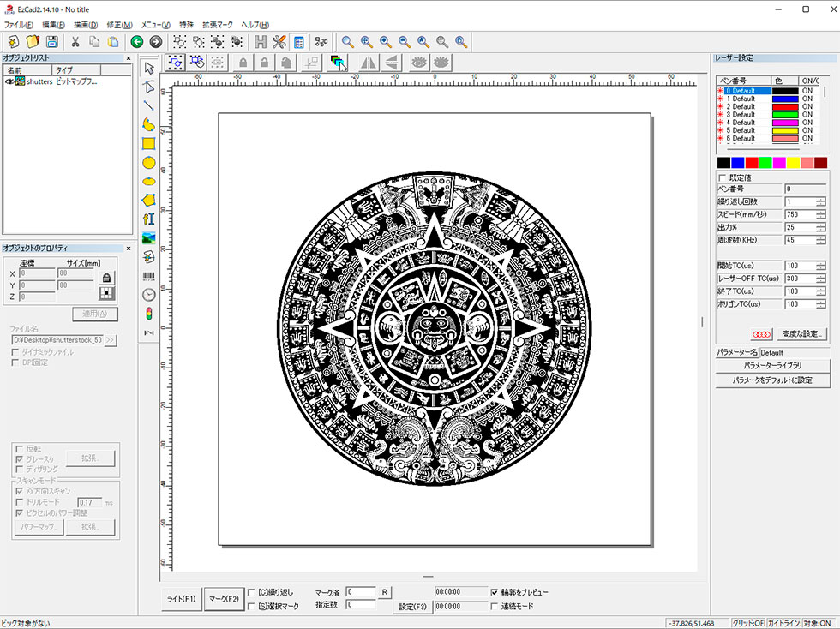
Task: Adjust the 周波数(KHz) spinner arrows
Action: tap(821, 240)
